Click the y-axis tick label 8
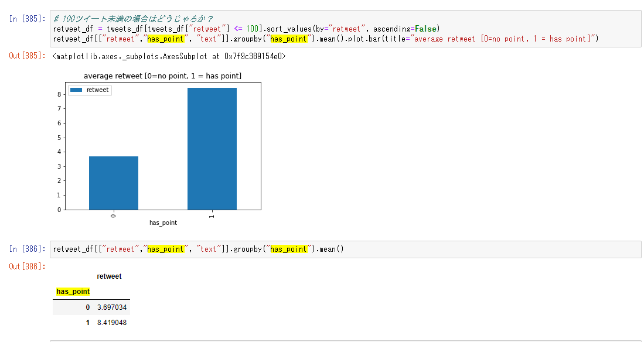 point(60,94)
